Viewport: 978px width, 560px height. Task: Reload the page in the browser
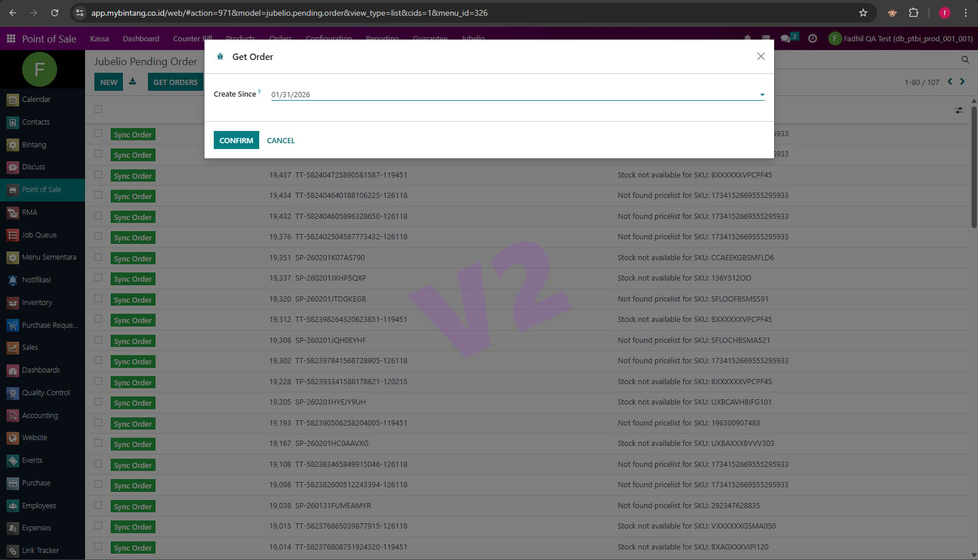[x=55, y=13]
